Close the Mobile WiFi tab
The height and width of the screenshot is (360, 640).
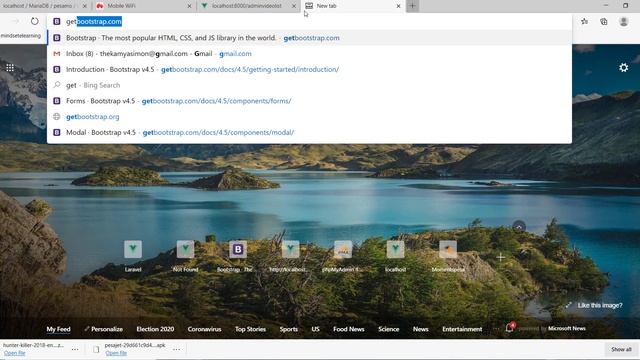click(189, 6)
